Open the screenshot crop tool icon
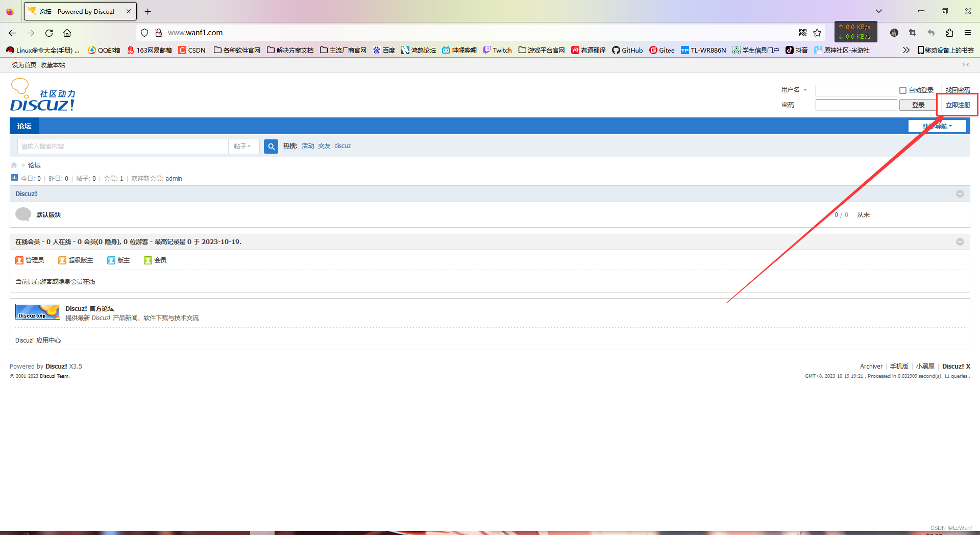 [913, 33]
